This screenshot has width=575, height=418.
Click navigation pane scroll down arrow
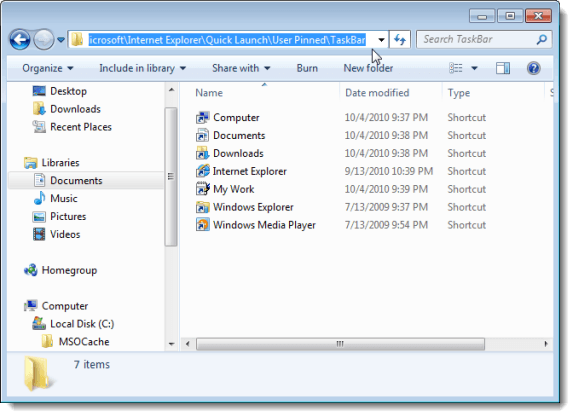(171, 344)
